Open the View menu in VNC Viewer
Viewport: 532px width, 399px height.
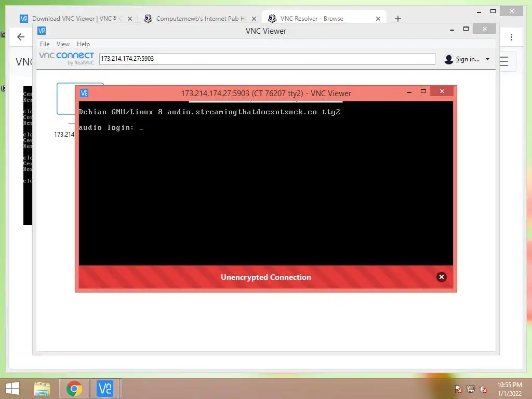tap(63, 44)
